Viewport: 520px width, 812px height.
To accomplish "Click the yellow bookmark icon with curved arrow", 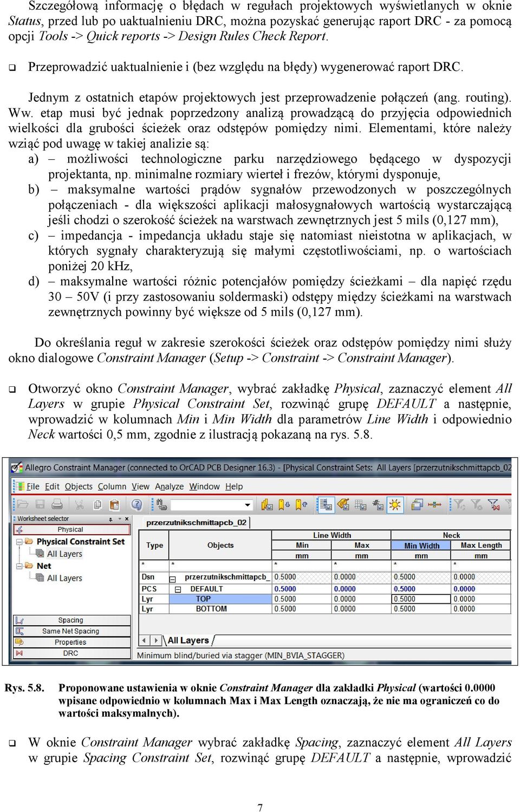I will (x=302, y=504).
